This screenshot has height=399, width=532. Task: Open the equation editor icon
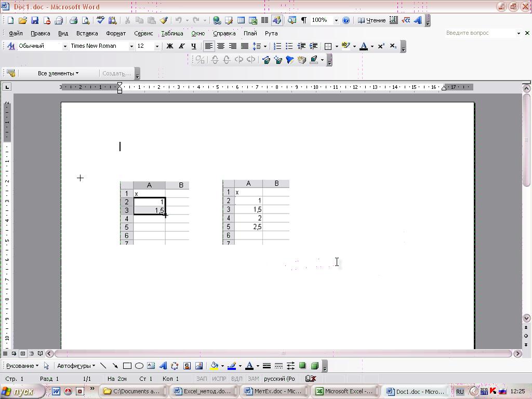pos(406,20)
